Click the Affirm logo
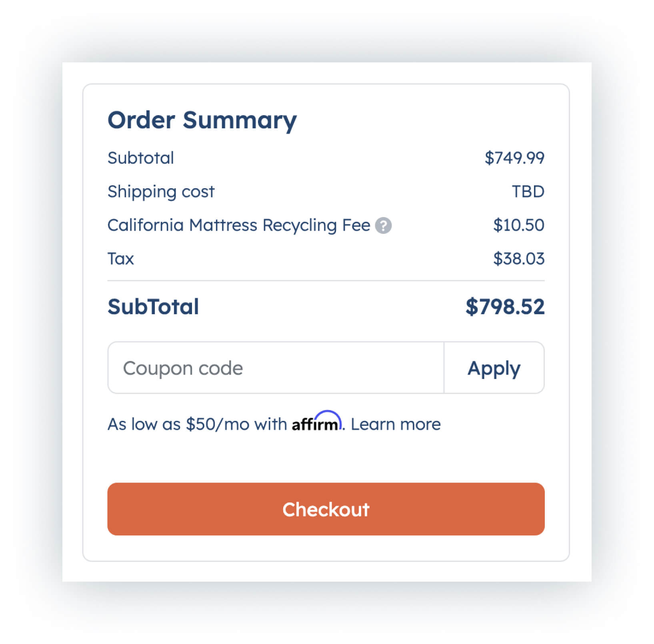 (316, 422)
